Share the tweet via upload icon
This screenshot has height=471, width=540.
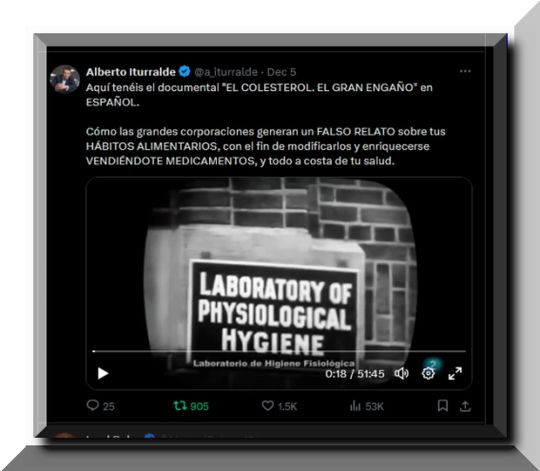465,406
